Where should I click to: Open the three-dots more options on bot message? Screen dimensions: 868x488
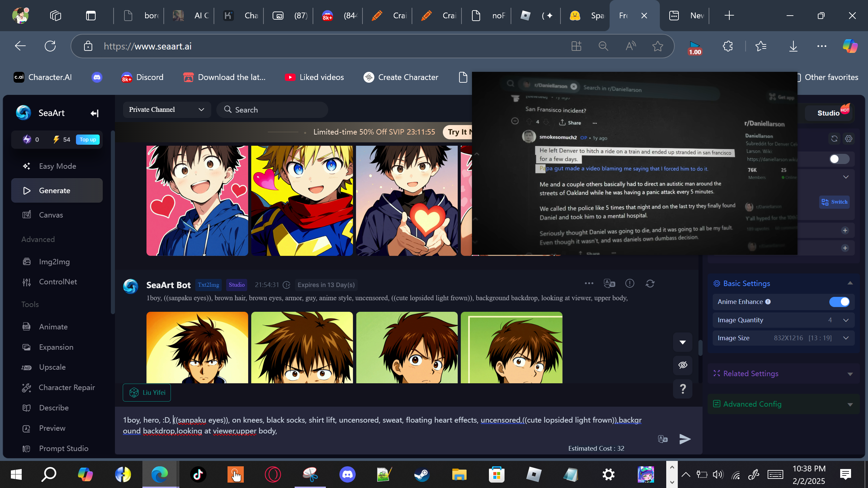(x=589, y=283)
